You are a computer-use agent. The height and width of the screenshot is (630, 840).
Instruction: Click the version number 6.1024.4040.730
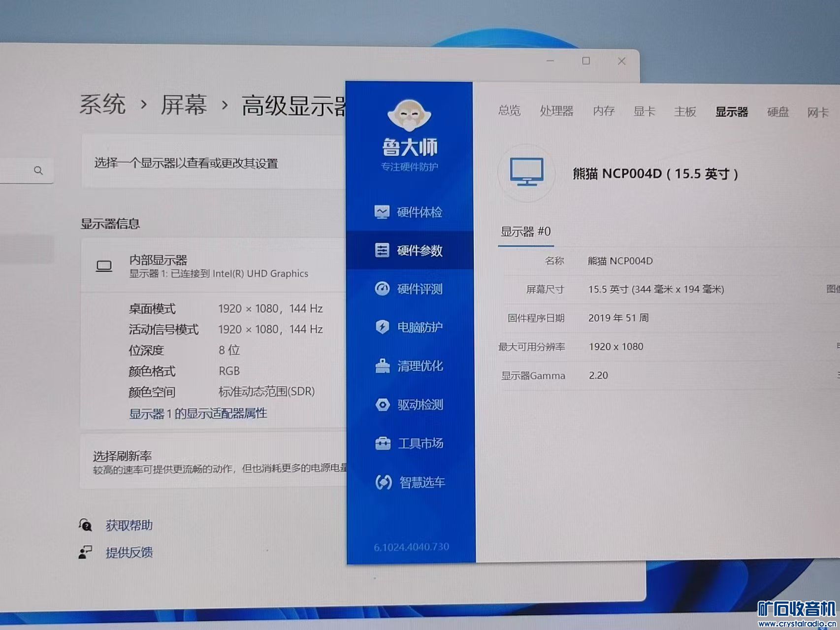pyautogui.click(x=411, y=547)
